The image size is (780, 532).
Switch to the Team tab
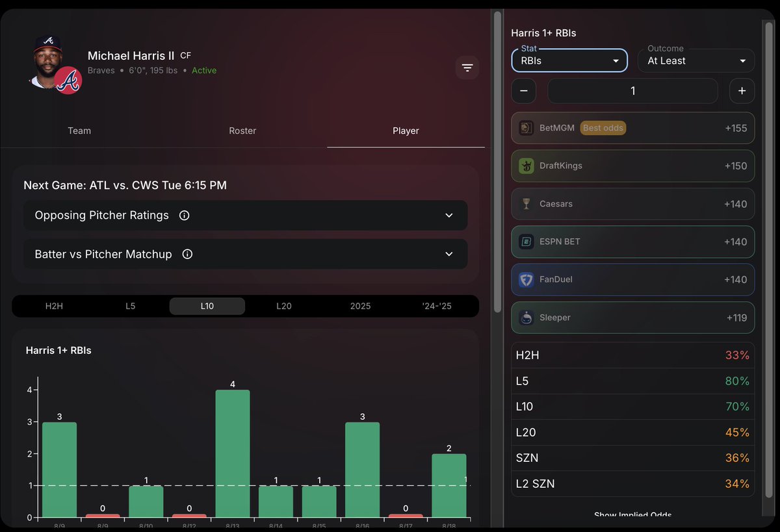(x=79, y=131)
